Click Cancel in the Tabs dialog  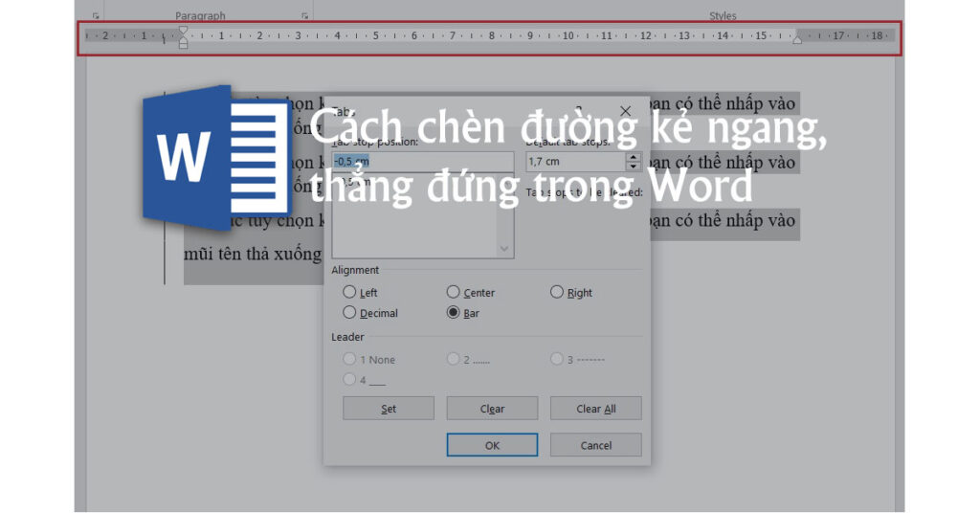[x=595, y=445]
